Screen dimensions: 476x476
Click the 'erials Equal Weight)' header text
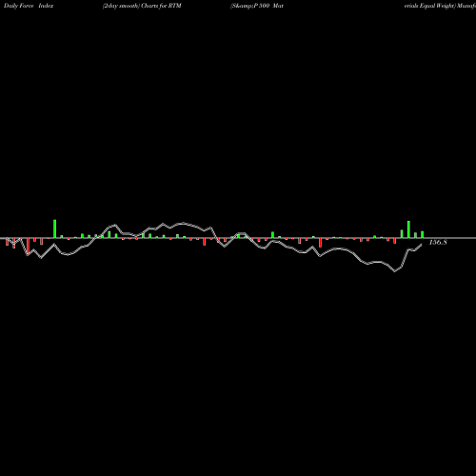click(429, 6)
